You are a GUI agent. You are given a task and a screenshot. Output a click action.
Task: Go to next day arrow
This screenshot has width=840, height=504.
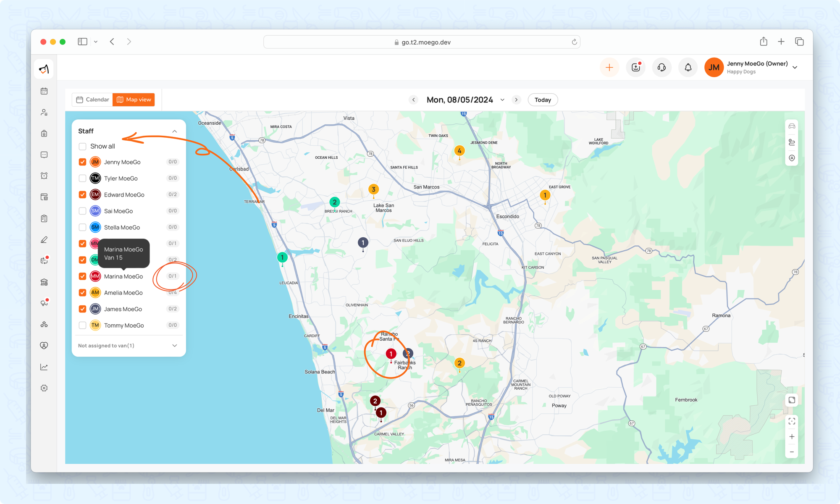tap(516, 100)
